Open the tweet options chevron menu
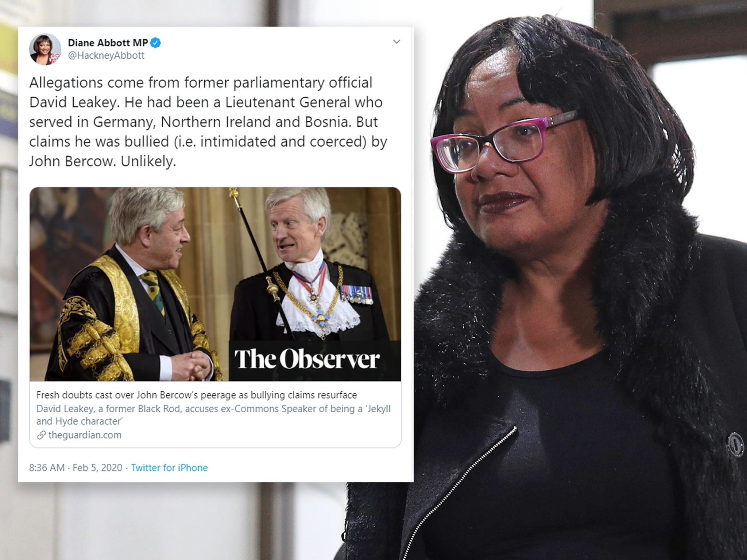The image size is (747, 560). pyautogui.click(x=396, y=42)
